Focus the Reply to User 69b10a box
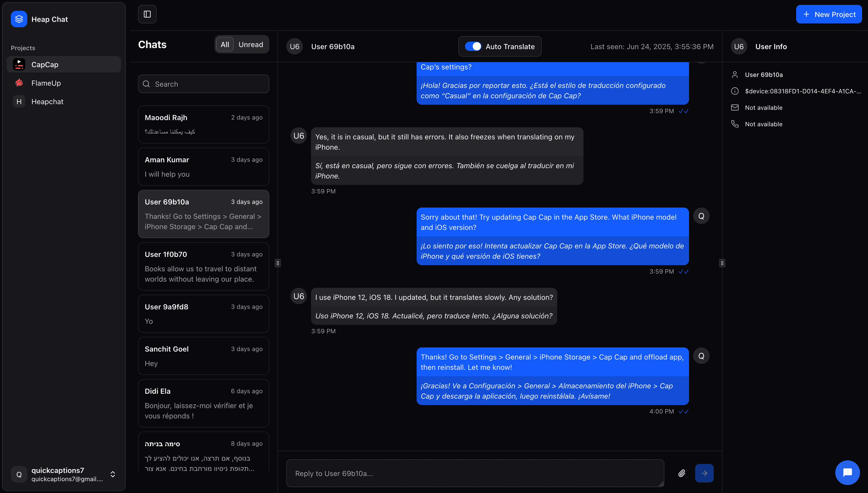This screenshot has width=868, height=493. pos(475,473)
